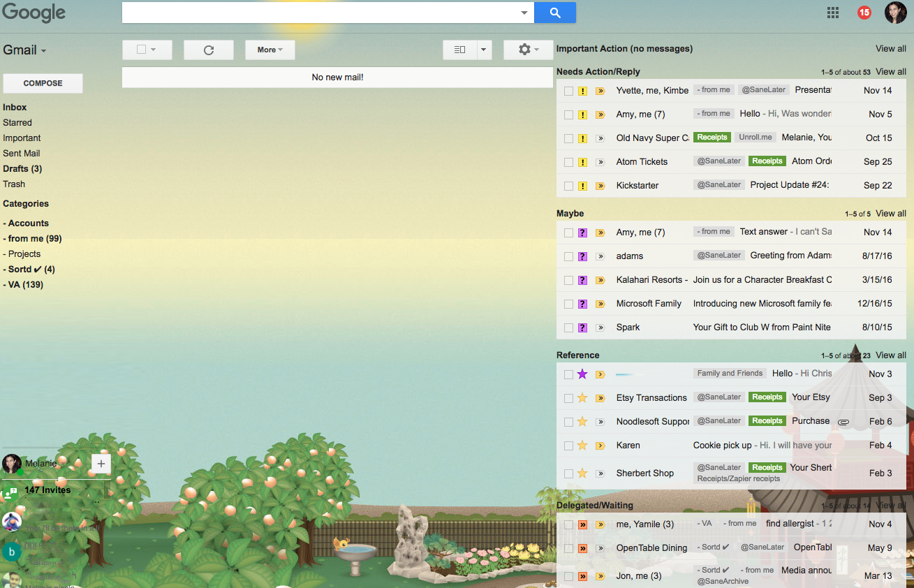This screenshot has height=588, width=914.
Task: Select the Kickstarter email checkbox
Action: (x=568, y=186)
